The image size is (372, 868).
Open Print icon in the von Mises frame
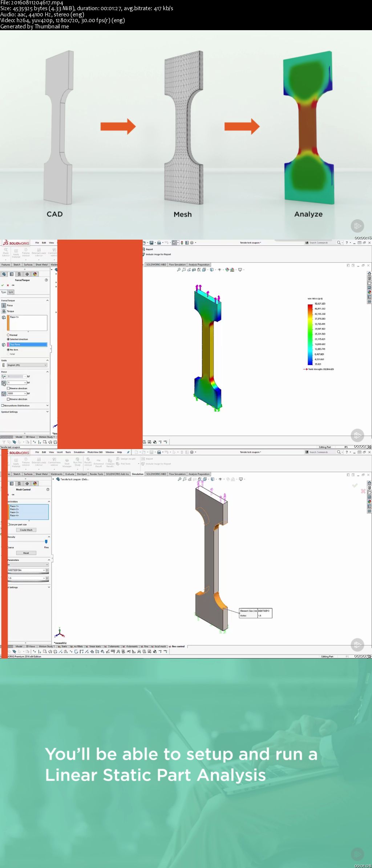click(x=159, y=243)
